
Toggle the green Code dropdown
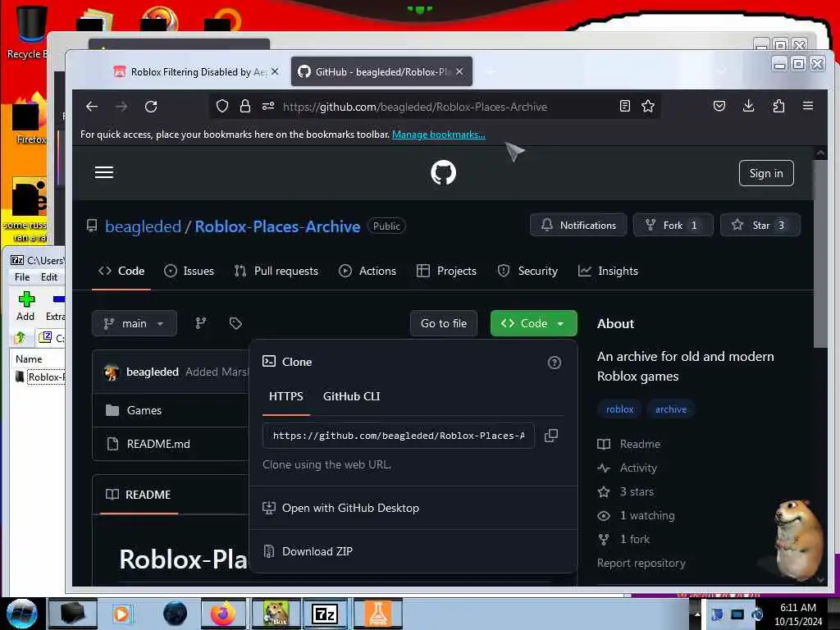pyautogui.click(x=533, y=323)
